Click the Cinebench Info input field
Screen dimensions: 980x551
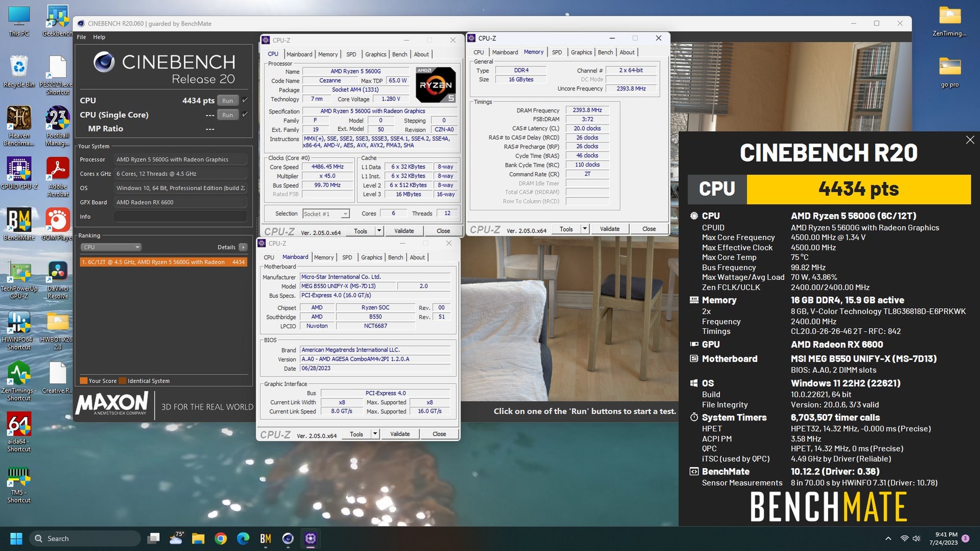[x=181, y=217]
